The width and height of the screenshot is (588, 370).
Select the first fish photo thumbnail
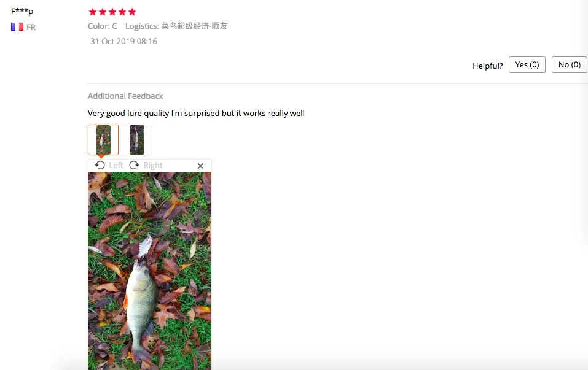(103, 140)
